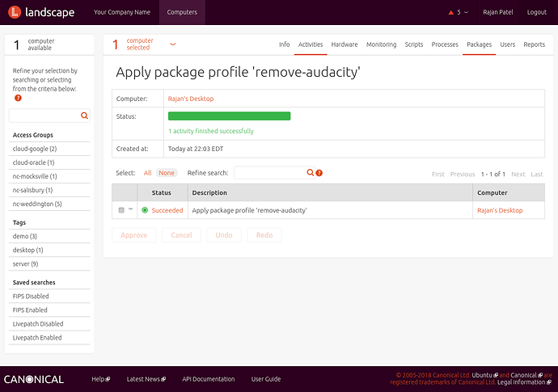558x392 pixels.
Task: Open Legal information footer link
Action: (524, 382)
